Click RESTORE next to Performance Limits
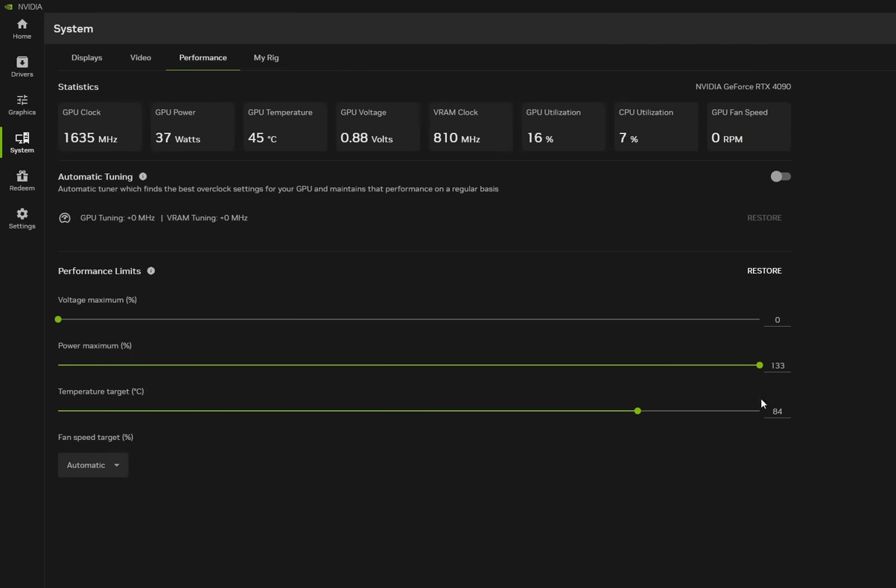The width and height of the screenshot is (896, 588). (764, 271)
